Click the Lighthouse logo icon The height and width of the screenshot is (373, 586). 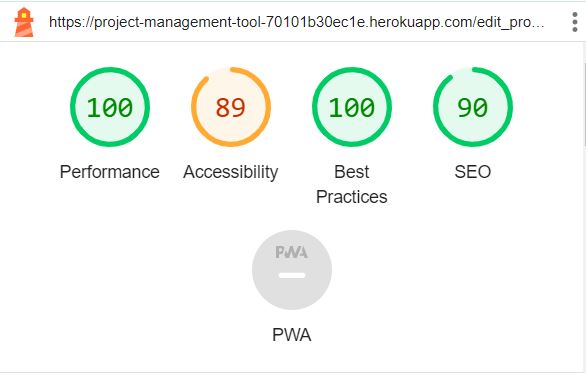[x=24, y=22]
